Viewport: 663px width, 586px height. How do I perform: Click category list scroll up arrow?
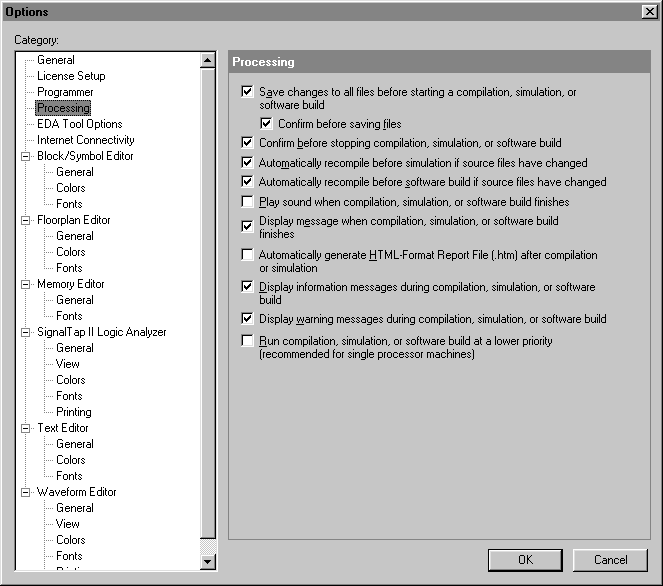click(x=207, y=60)
